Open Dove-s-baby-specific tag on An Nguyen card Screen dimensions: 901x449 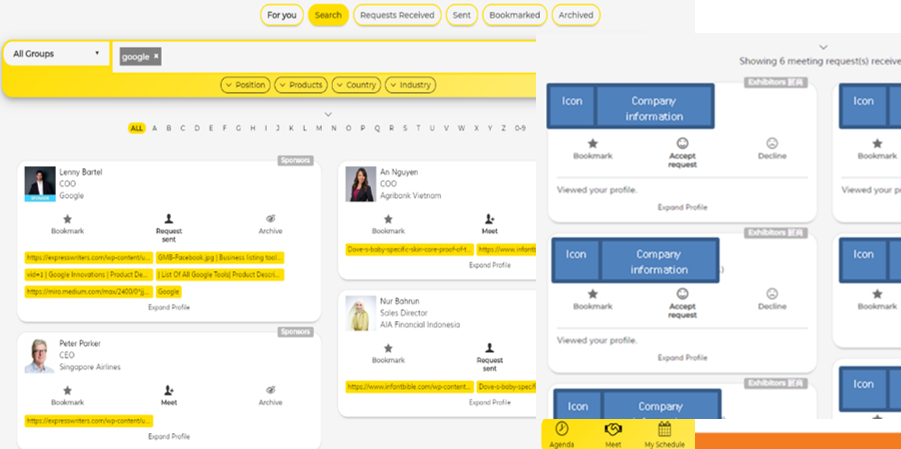pyautogui.click(x=410, y=250)
